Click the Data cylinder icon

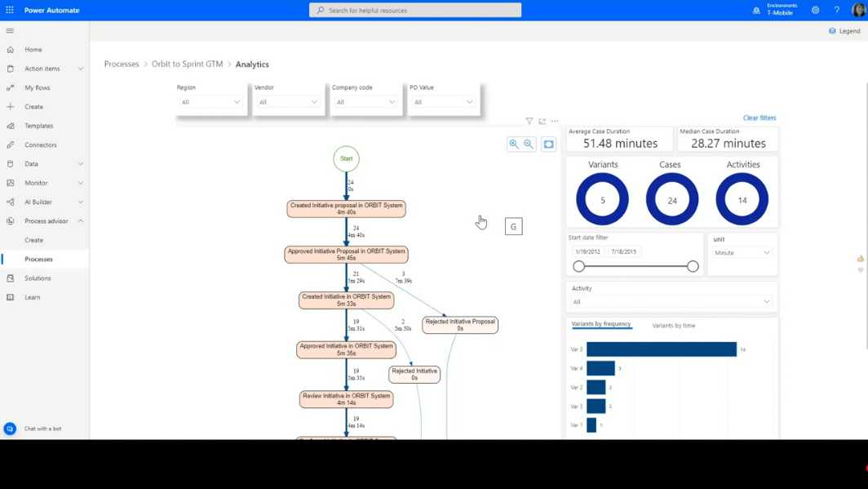(10, 164)
